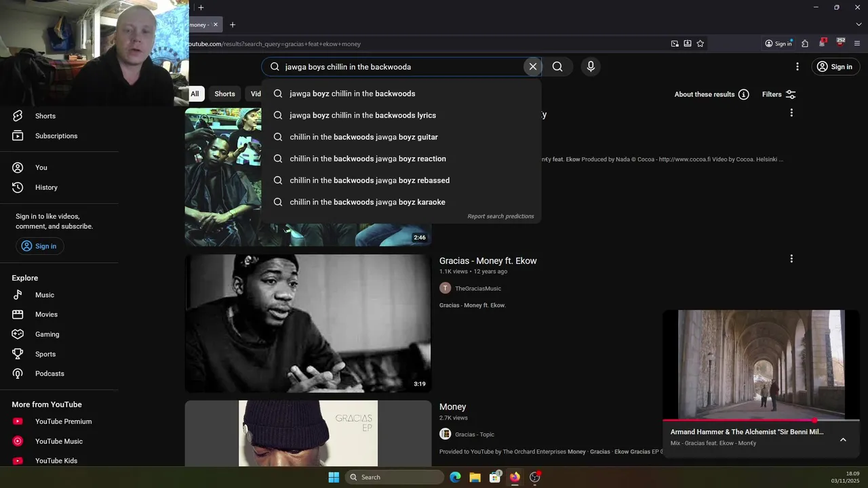Pick suggestion 'jawga boyz chillin in the backwoods'
The image size is (868, 488).
click(401, 94)
